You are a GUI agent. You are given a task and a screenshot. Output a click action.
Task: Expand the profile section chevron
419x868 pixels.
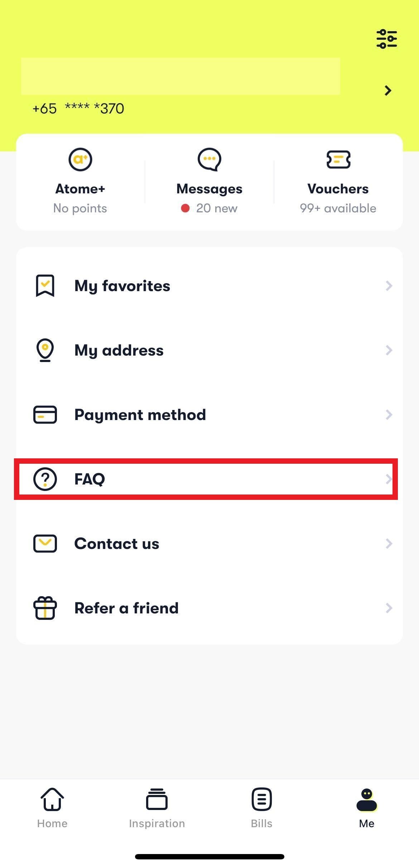pyautogui.click(x=388, y=91)
